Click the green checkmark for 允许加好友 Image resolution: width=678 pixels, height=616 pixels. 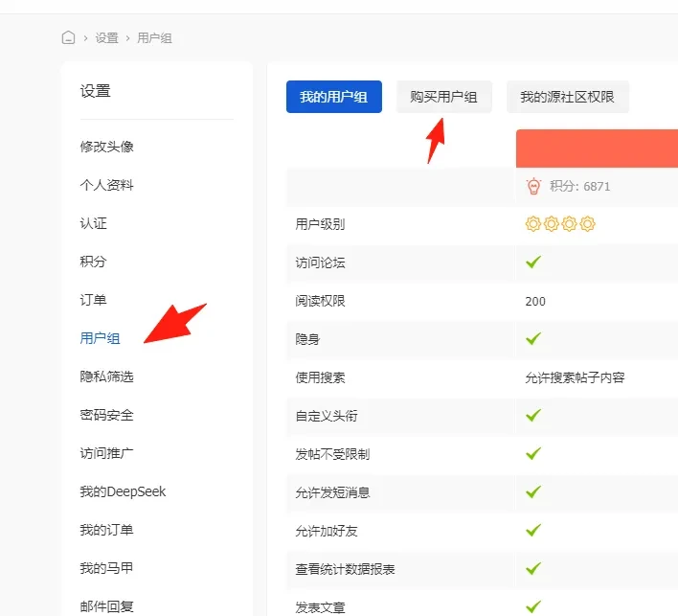(x=533, y=531)
